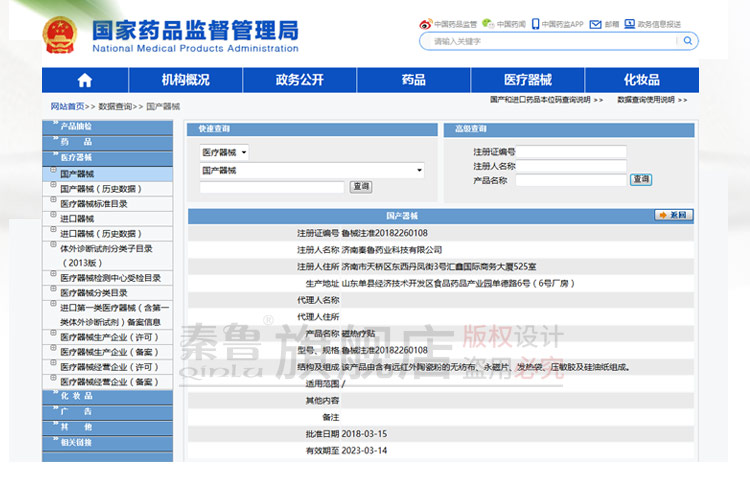The width and height of the screenshot is (750, 480).
Task: Select 体外诊断试剂分类子目录 in sidebar
Action: point(106,255)
